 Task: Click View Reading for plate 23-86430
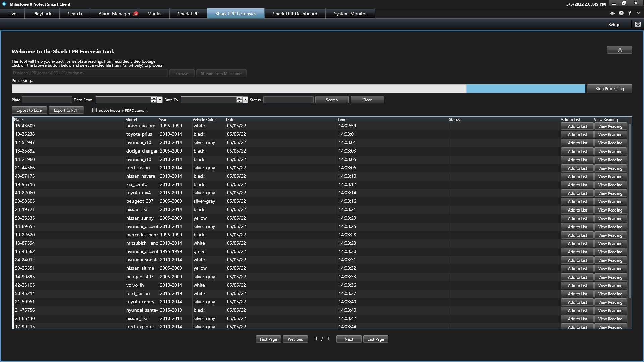610,319
